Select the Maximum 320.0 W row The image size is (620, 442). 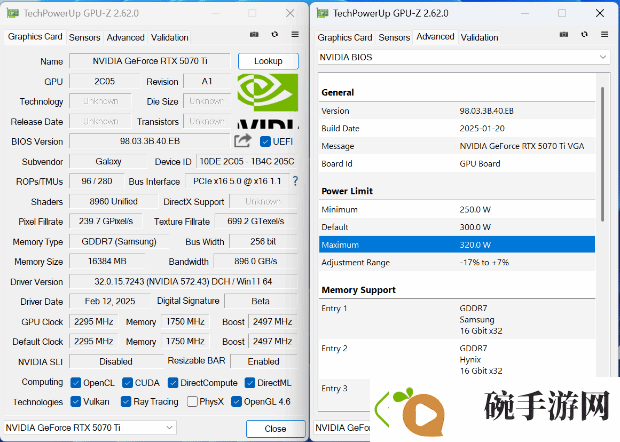(x=457, y=245)
